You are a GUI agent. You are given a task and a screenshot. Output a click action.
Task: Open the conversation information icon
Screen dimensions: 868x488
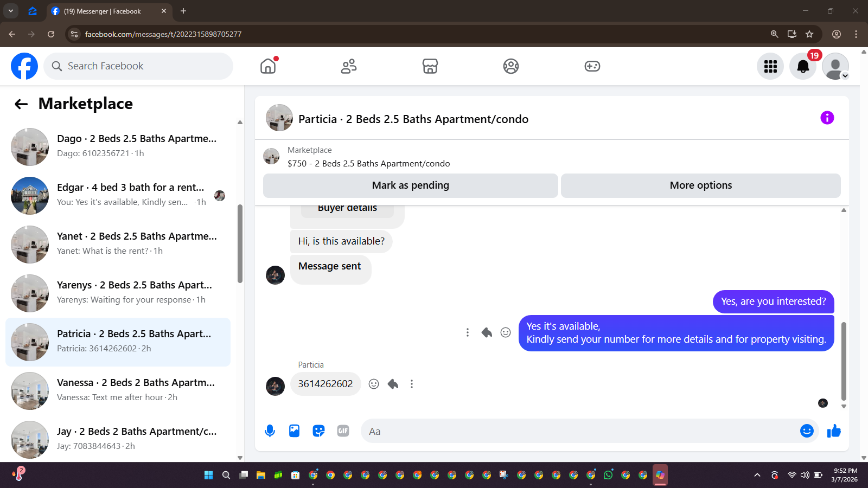point(827,118)
